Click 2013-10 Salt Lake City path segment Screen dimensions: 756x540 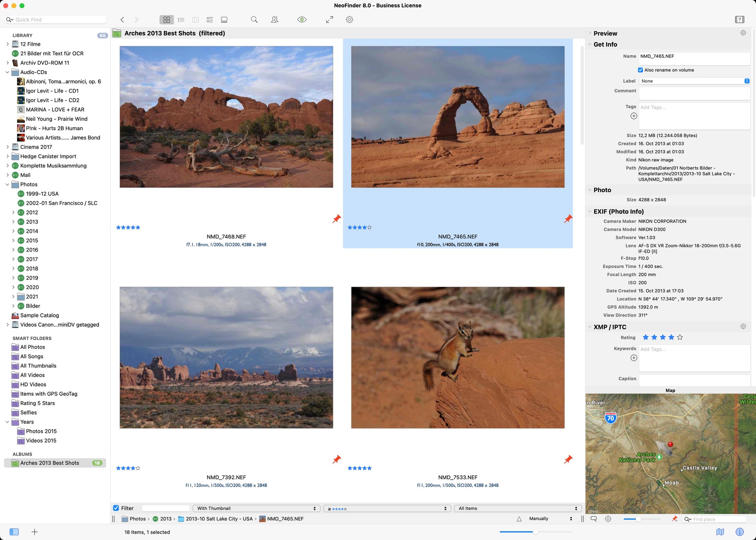tap(219, 519)
